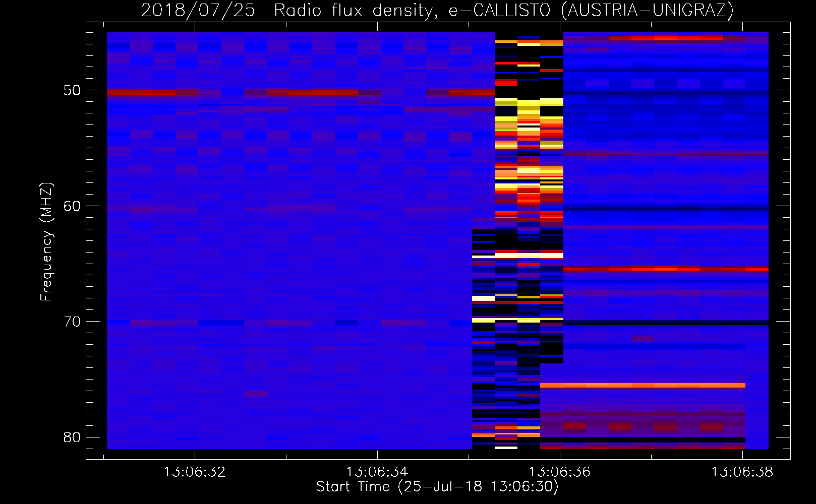This screenshot has width=816, height=504.
Task: Click the 13:06:32 time tick label
Action: pos(195,472)
